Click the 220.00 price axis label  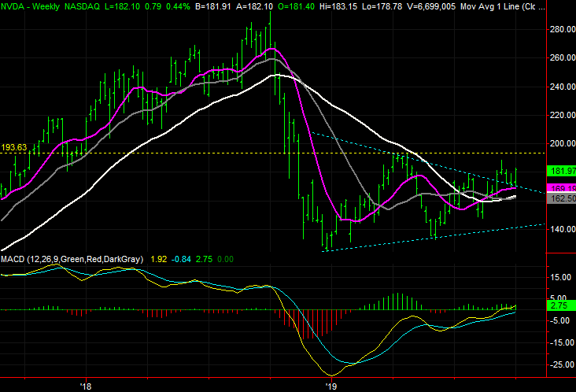[x=563, y=116]
